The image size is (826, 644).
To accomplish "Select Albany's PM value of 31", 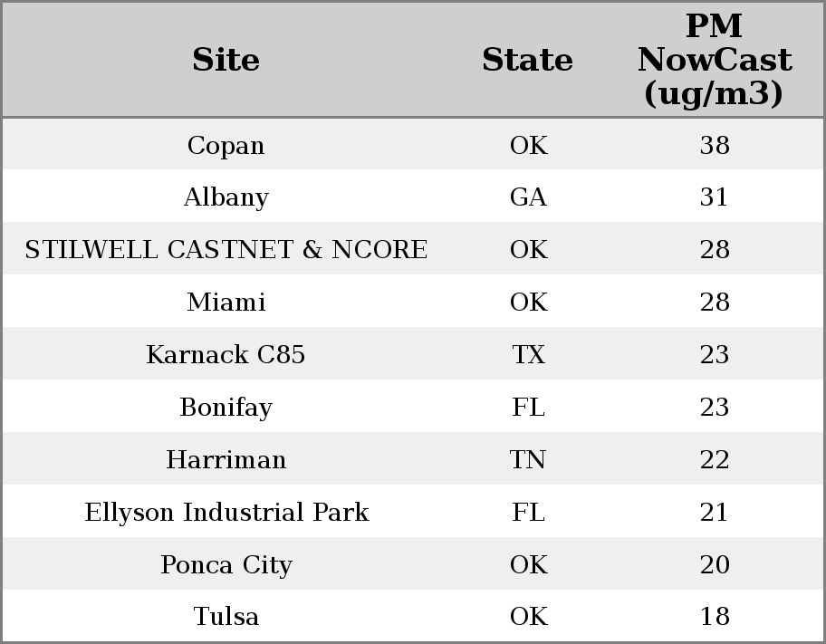I will (715, 197).
